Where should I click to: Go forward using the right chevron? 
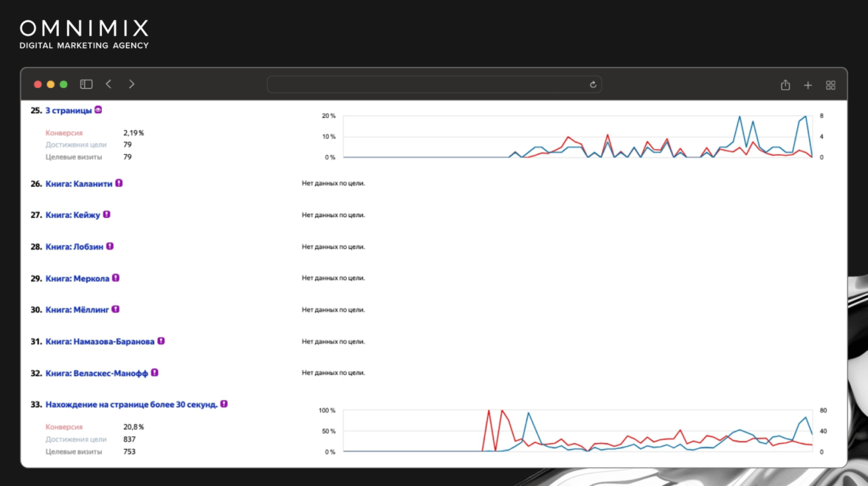(x=131, y=84)
